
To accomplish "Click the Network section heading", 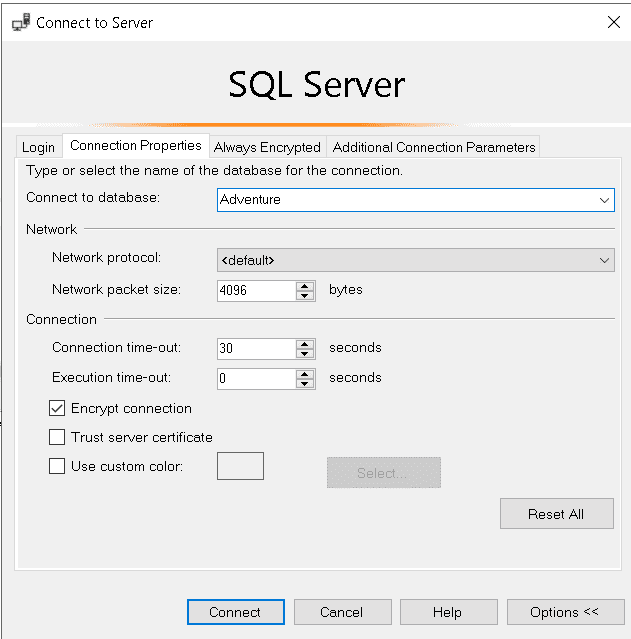I will [x=51, y=229].
